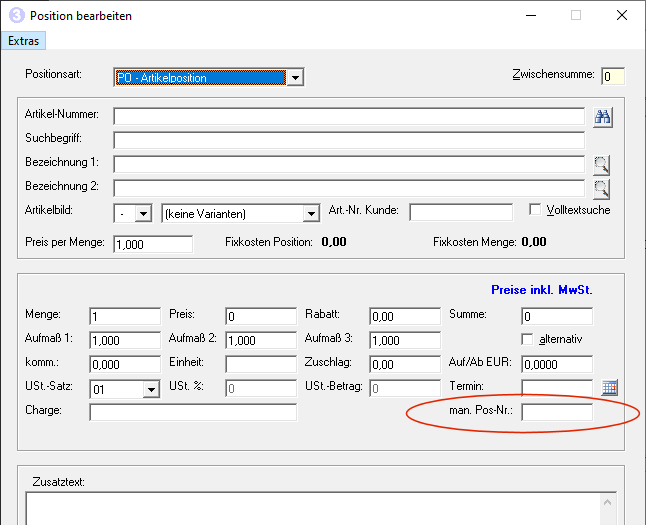This screenshot has width=646, height=525.
Task: Select the komm. input field
Action: coord(125,364)
